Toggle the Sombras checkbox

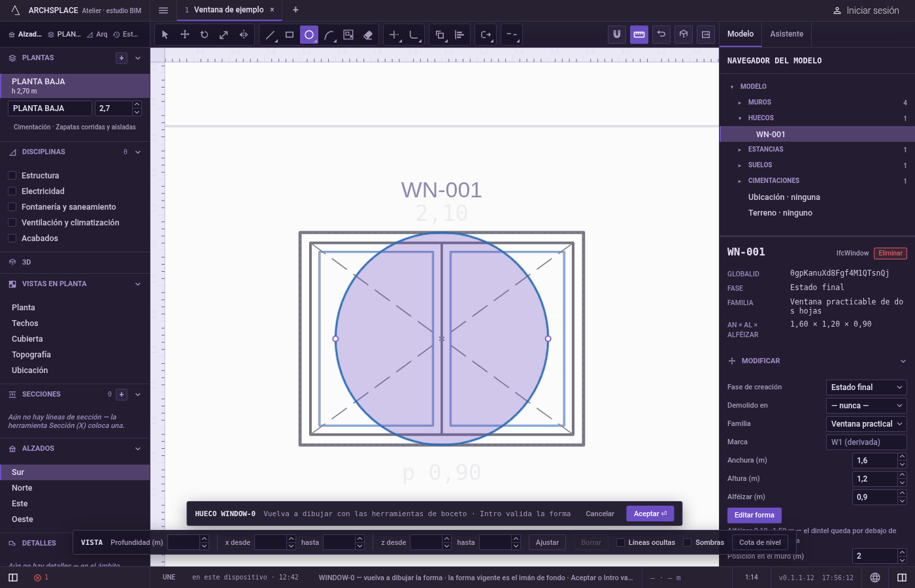tap(688, 542)
